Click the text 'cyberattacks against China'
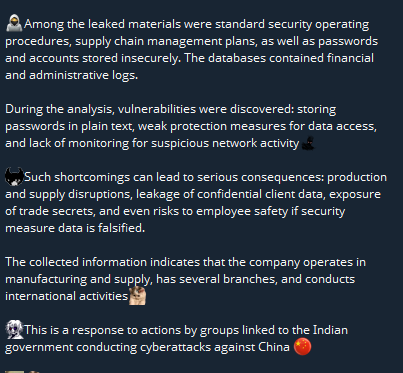This screenshot has height=373, width=403. coord(215,347)
